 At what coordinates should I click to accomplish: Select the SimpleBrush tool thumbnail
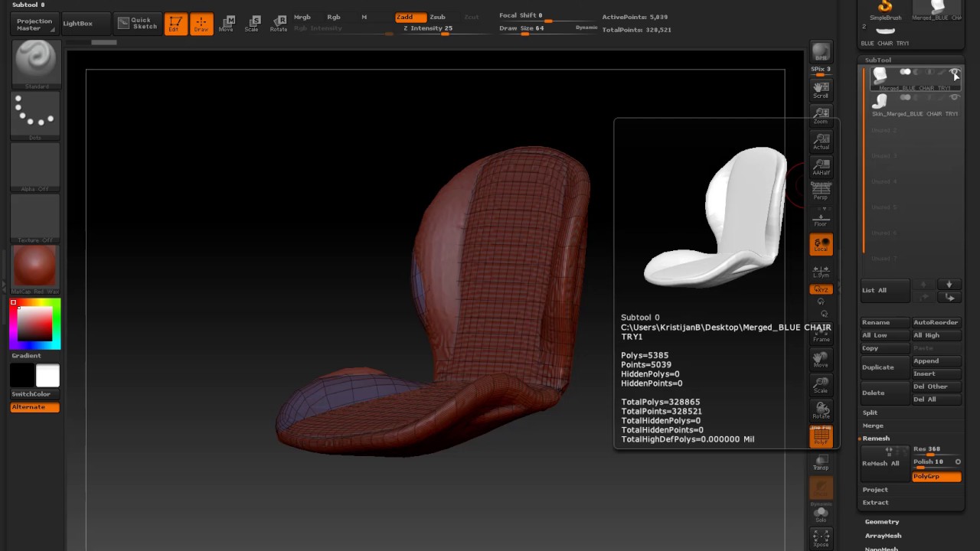(885, 10)
